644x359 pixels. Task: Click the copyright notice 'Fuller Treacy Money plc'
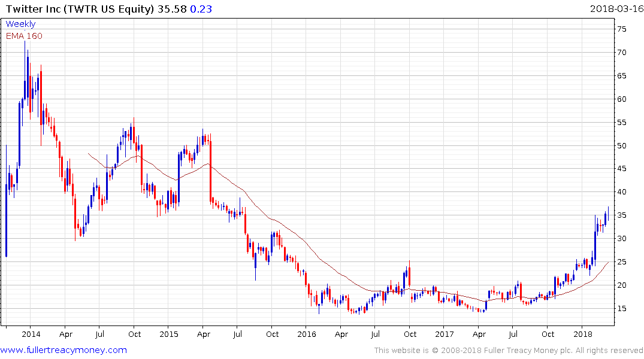528,351
